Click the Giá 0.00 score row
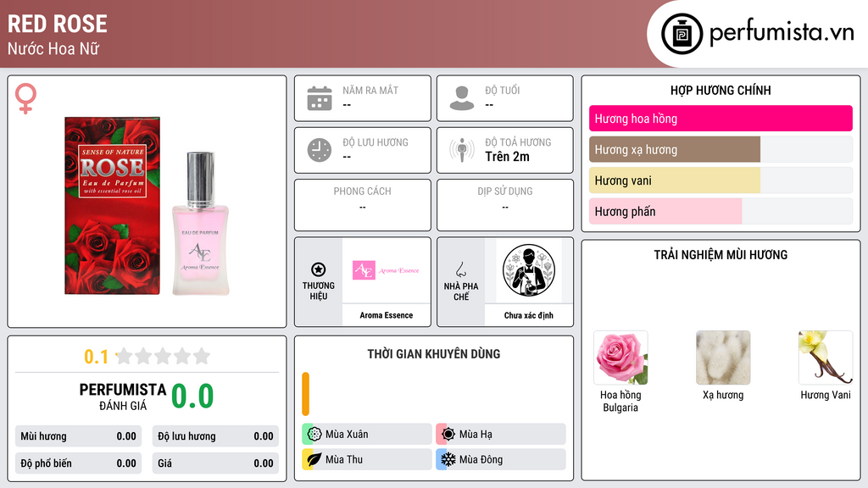This screenshot has width=868, height=488. click(215, 463)
